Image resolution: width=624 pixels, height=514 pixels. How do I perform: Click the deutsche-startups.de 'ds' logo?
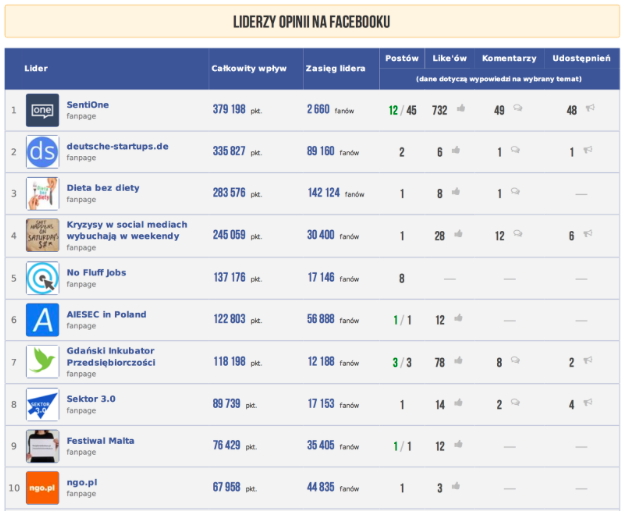click(x=42, y=151)
